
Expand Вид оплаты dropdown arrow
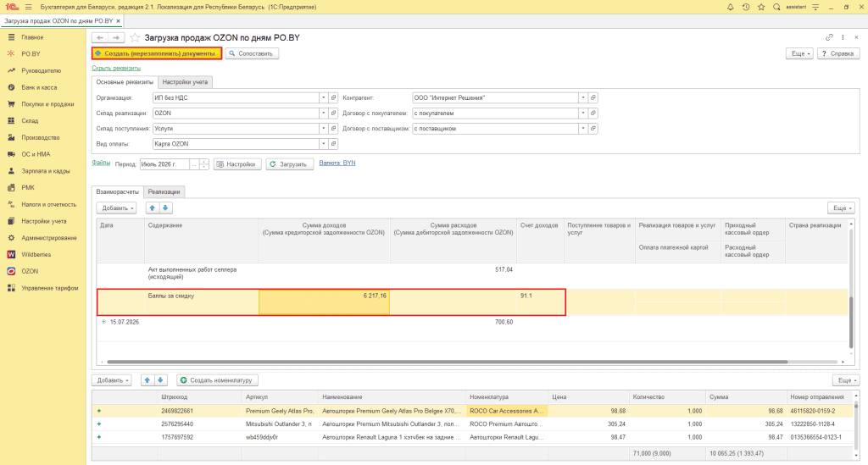point(323,144)
